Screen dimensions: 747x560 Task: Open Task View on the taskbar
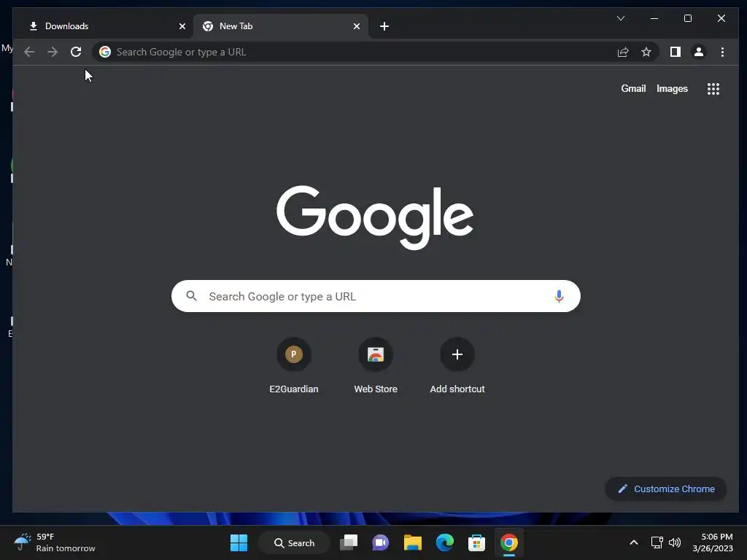click(x=349, y=542)
